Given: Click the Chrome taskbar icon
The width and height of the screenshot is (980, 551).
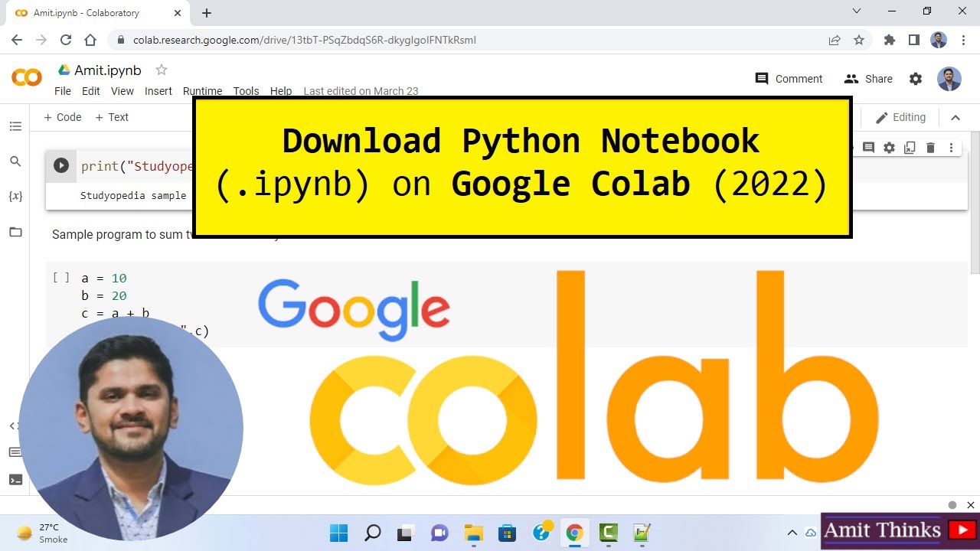Looking at the screenshot, I should (574, 533).
